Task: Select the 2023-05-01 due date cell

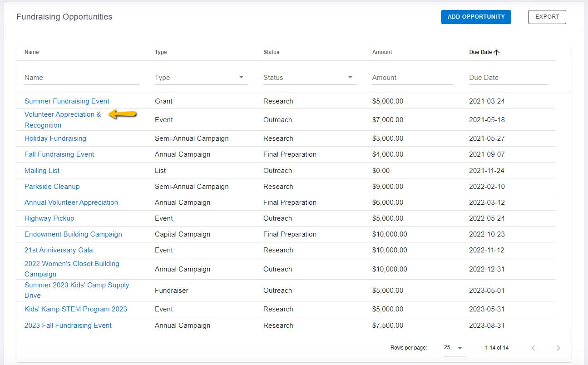Action: pos(487,291)
